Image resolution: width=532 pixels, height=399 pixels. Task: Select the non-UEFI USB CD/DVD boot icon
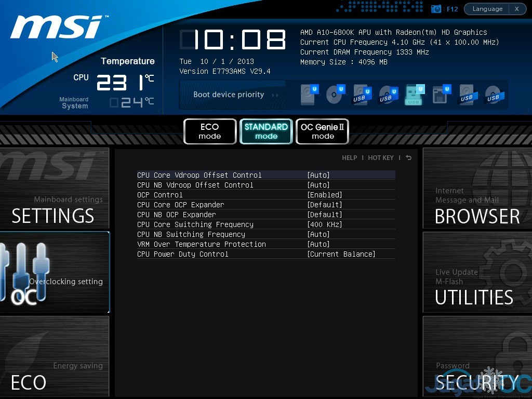[495, 95]
